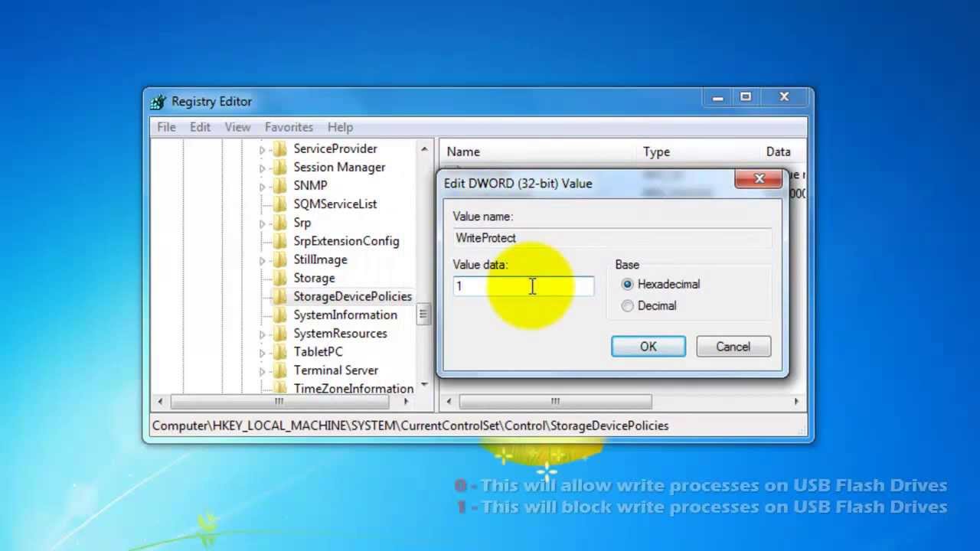980x551 pixels.
Task: Select the StorageDevicePolicies tree entry
Action: pos(352,296)
